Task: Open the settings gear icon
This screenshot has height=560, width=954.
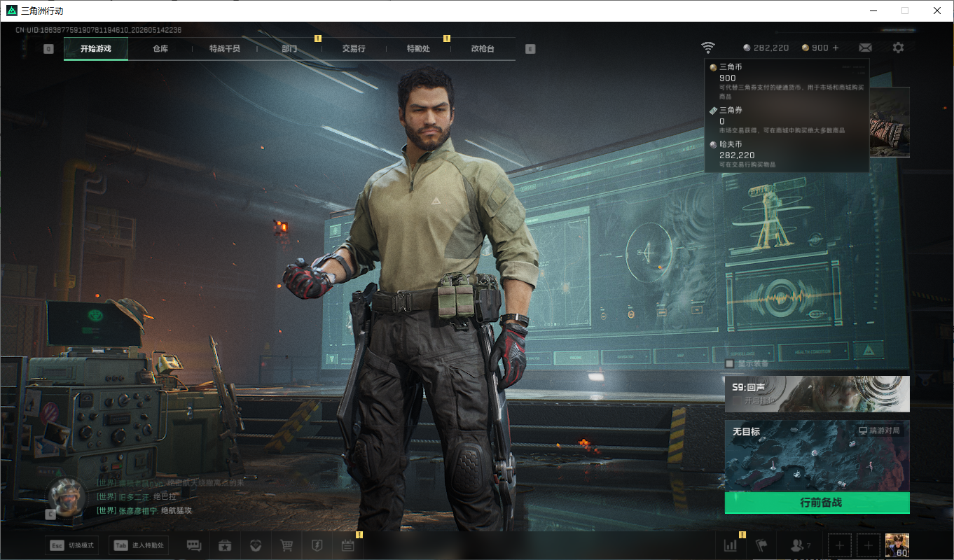Action: tap(898, 48)
